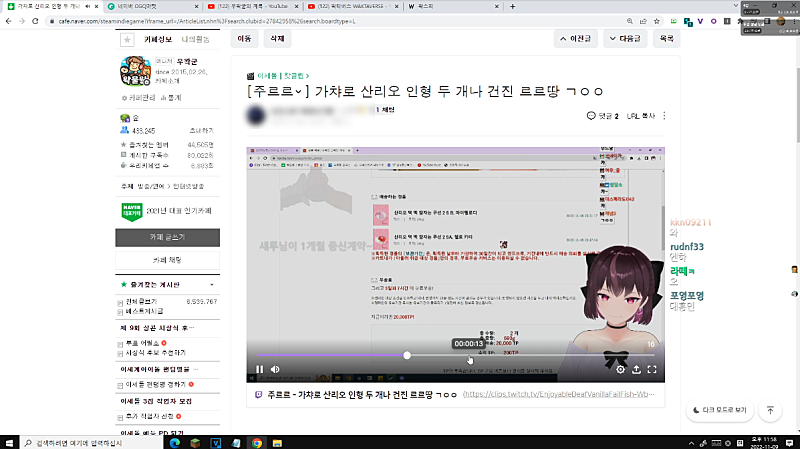
Task: Open 전체글보기 board
Action: [x=141, y=302]
